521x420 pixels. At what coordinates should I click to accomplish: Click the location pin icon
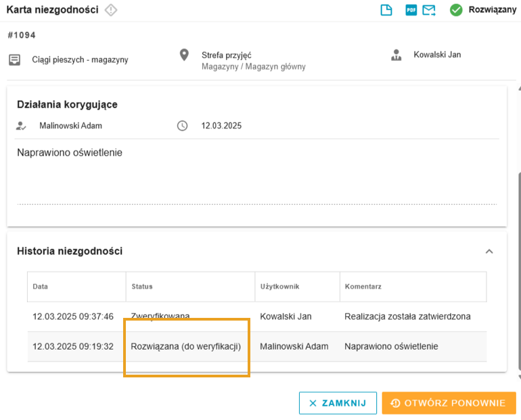(184, 55)
